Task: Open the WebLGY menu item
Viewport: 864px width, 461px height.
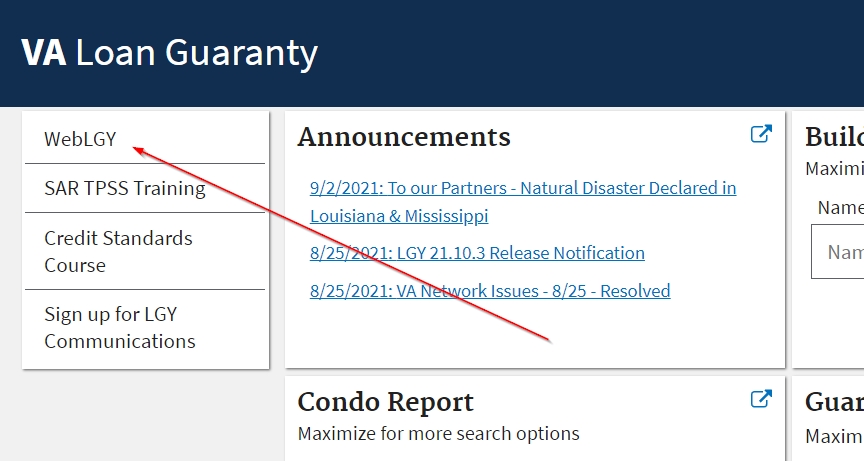Action: pos(80,140)
